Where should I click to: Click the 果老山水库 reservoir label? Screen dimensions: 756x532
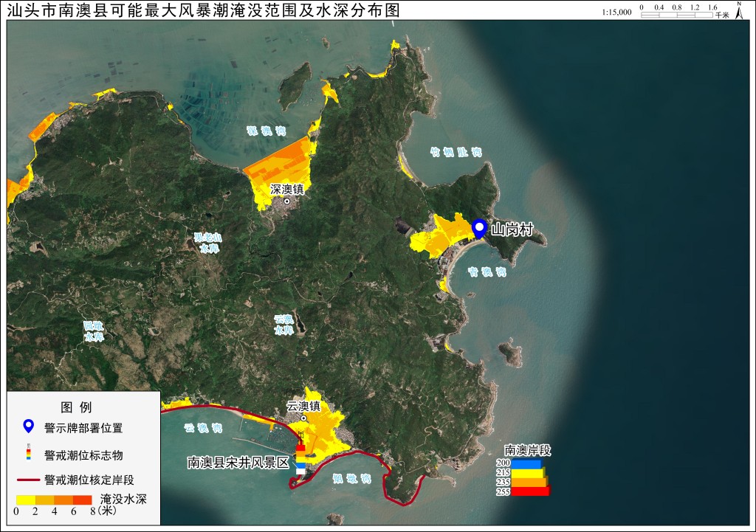point(208,243)
